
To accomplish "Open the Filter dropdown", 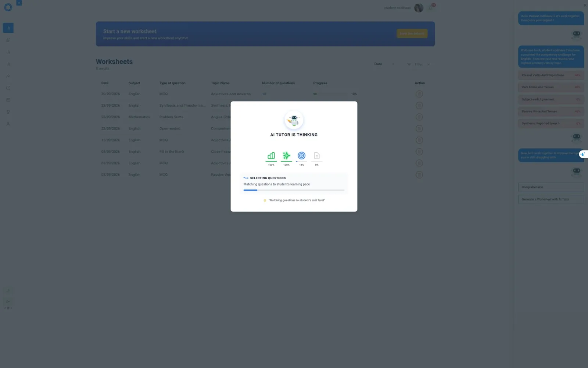I will pyautogui.click(x=419, y=64).
